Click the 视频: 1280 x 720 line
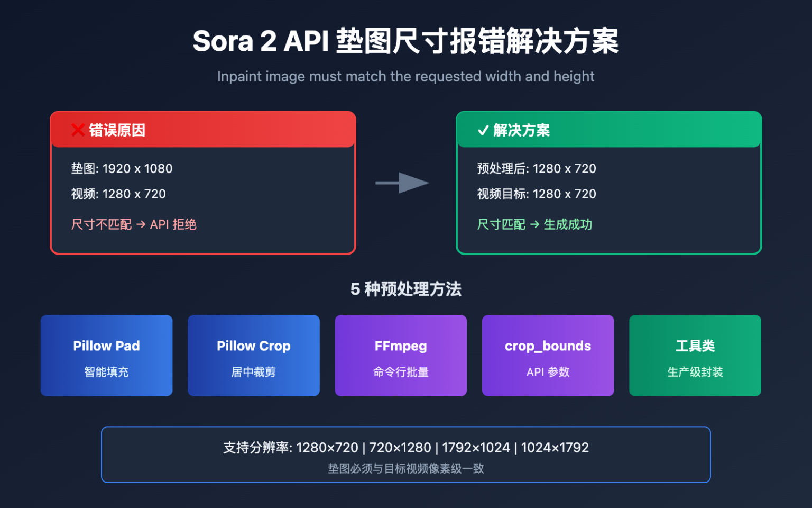 pyautogui.click(x=118, y=194)
